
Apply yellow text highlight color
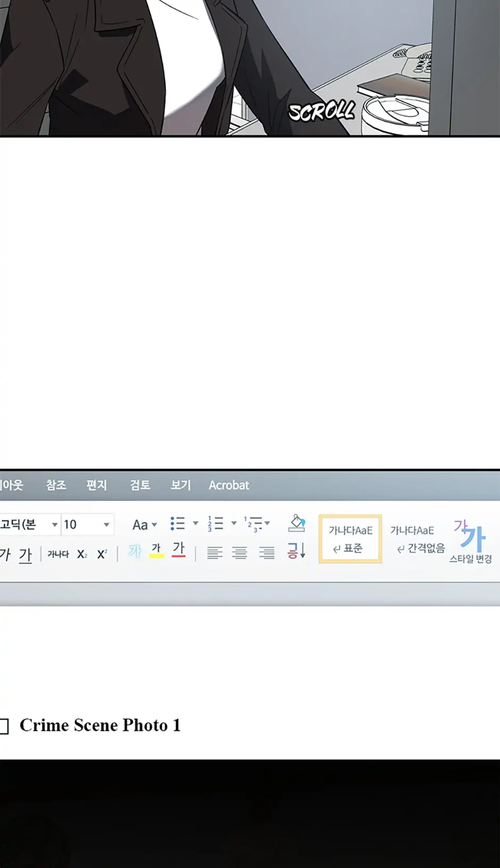(156, 550)
